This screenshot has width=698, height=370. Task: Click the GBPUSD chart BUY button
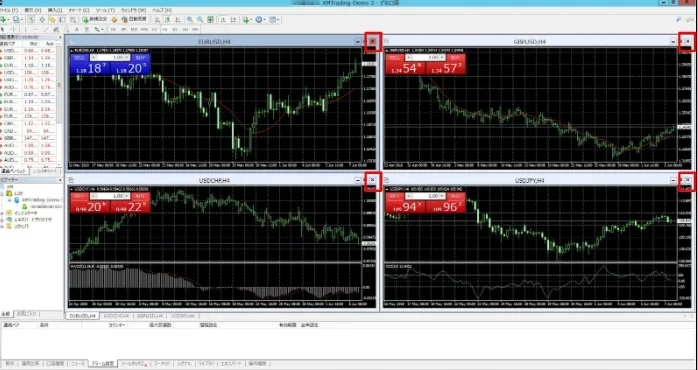pos(455,57)
